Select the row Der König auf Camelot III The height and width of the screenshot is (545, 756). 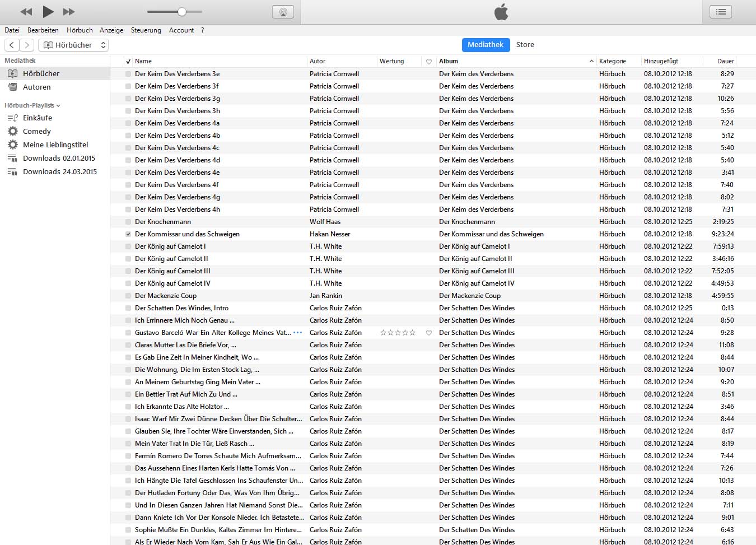[433, 271]
